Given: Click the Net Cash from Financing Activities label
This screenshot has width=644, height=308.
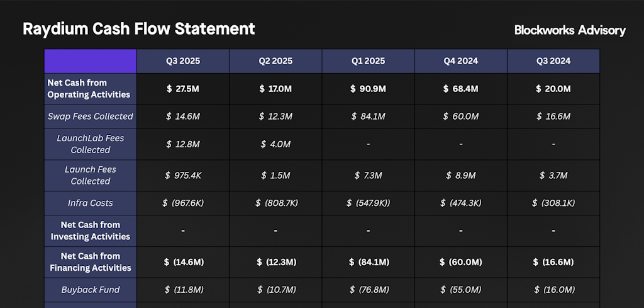Looking at the screenshot, I should coord(91,262).
